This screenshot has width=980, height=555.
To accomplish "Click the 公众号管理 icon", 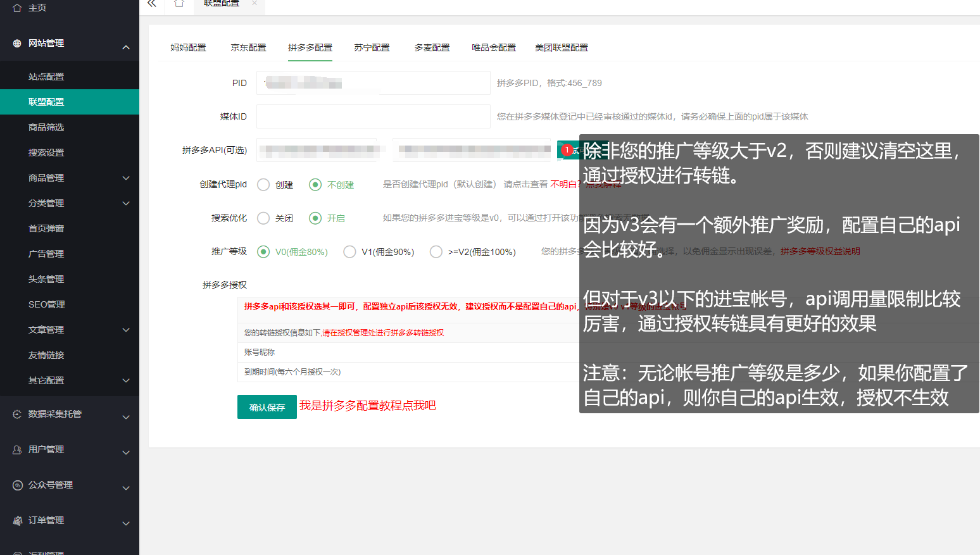I will [x=17, y=485].
